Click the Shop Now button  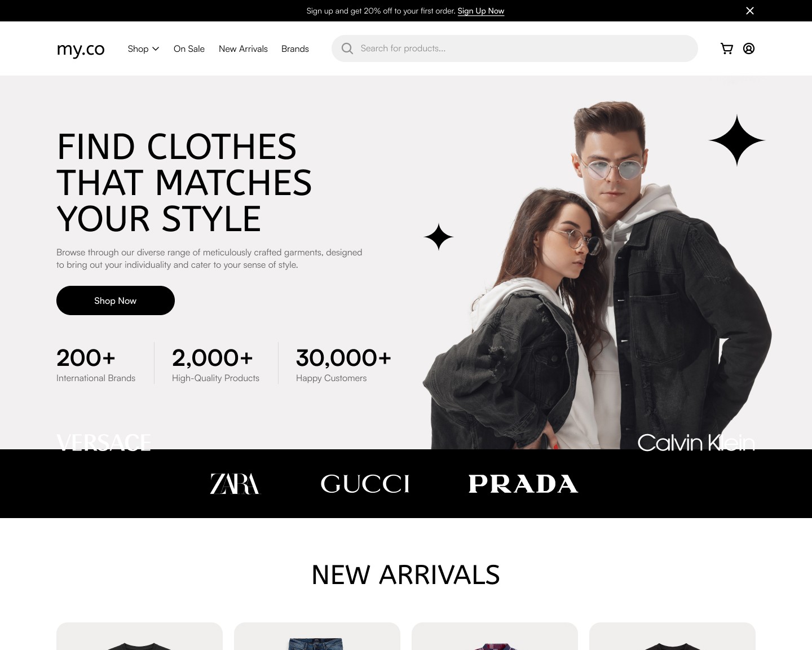[116, 300]
